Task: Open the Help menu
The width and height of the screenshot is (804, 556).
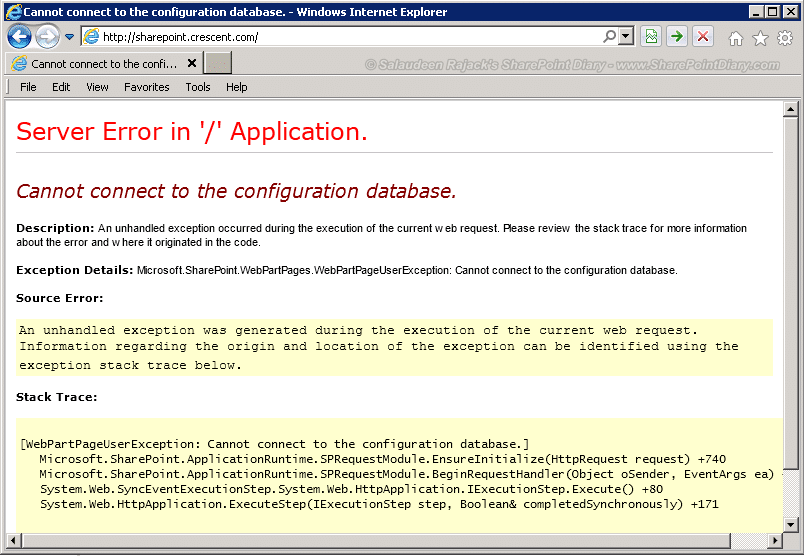Action: (x=237, y=87)
